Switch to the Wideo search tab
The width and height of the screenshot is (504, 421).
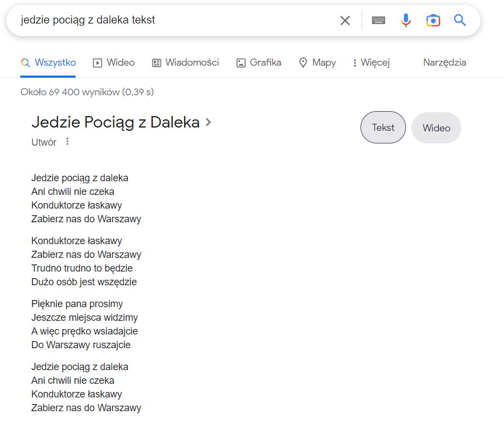coord(114,62)
